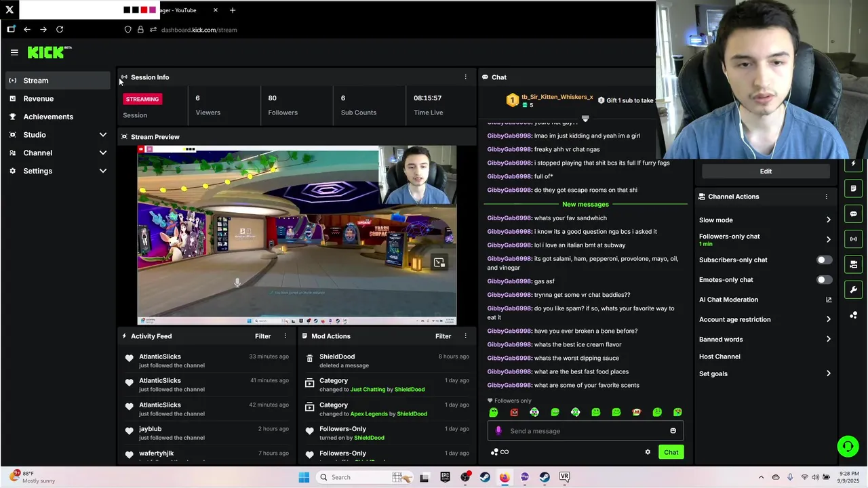Click tb_Sir_Kitten_Whiskers_x username in pinned gift
Screen dimensions: 868x488
tap(557, 98)
